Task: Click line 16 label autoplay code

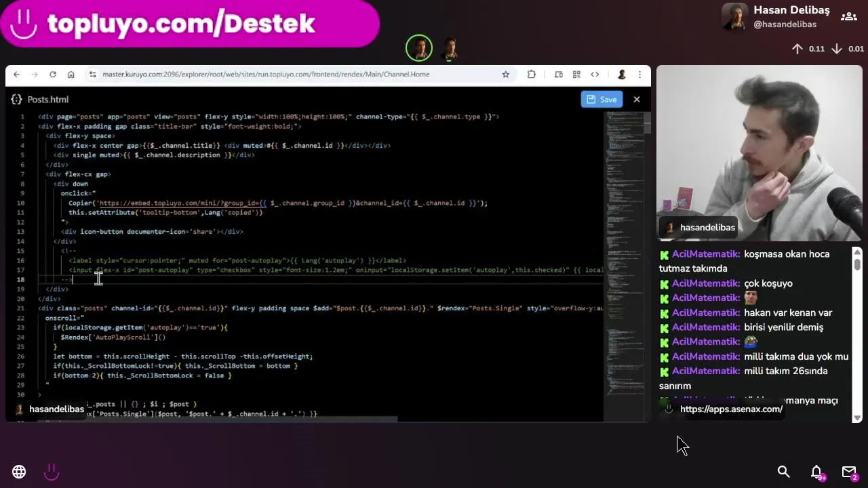Action: pos(237,260)
